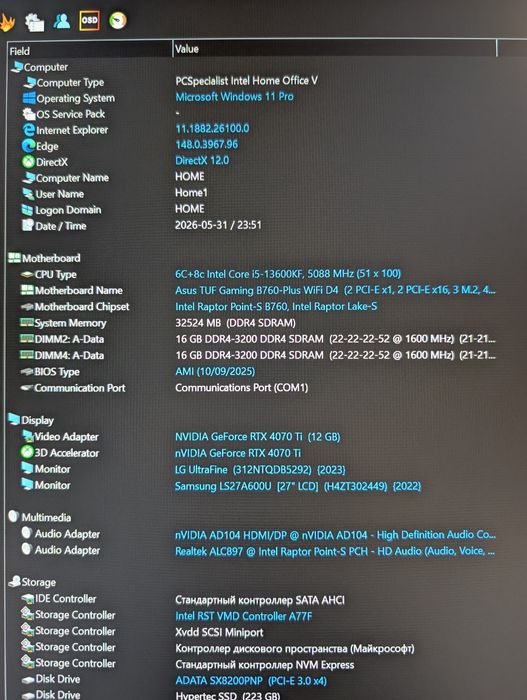Click the blue users toolbar icon
The width and height of the screenshot is (527, 700).
[x=62, y=21]
